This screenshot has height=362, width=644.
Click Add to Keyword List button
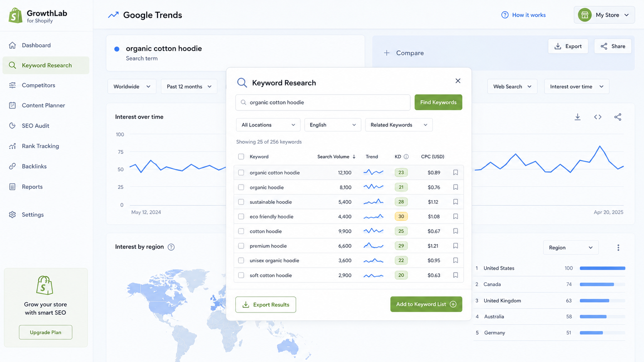(x=426, y=304)
